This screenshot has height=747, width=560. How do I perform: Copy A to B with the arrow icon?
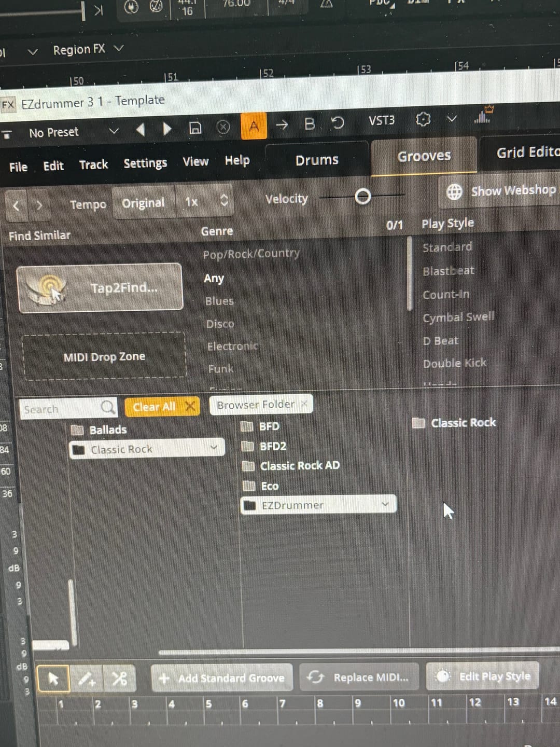[x=282, y=125]
